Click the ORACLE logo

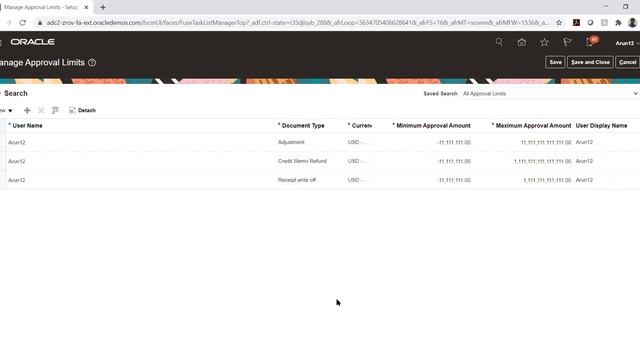(x=33, y=42)
